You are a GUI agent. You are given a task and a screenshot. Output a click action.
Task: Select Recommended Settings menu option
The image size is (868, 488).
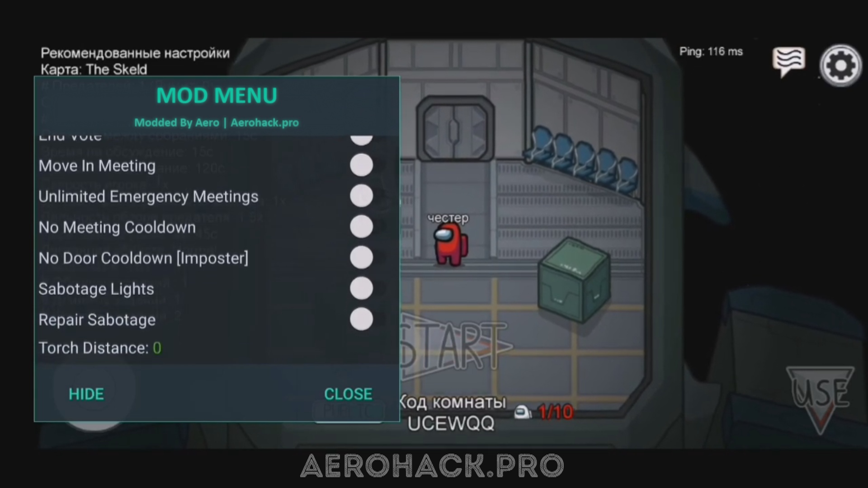coord(135,53)
